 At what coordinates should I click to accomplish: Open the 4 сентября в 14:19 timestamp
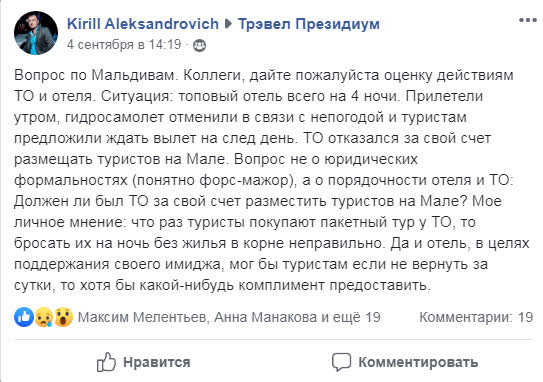[124, 45]
